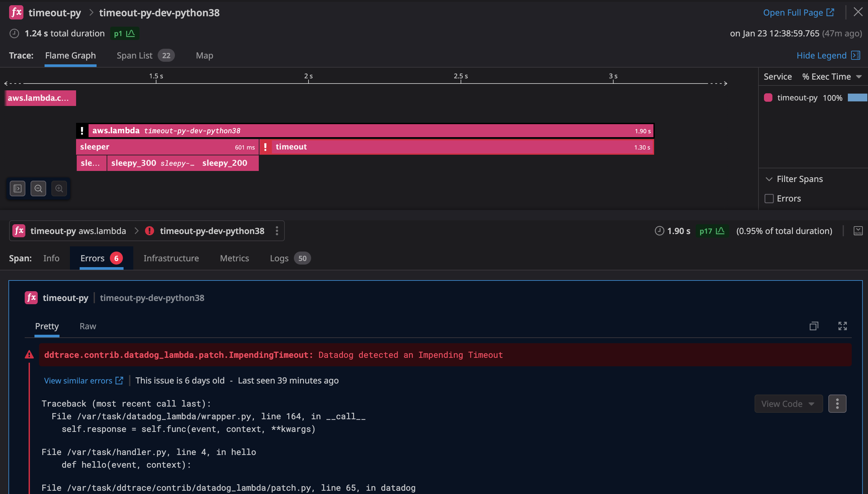Click the Open Full Page external link icon
The height and width of the screenshot is (494, 868).
(x=830, y=12)
